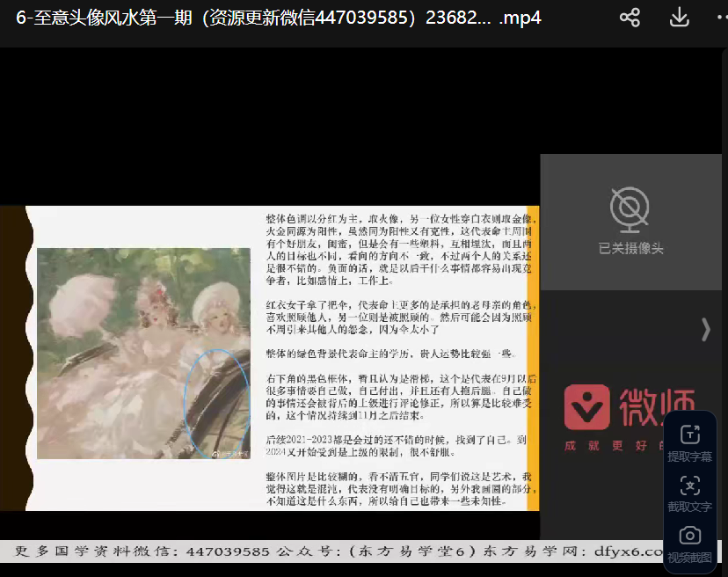Open the more options ellipsis menu
The image size is (728, 577).
(718, 18)
